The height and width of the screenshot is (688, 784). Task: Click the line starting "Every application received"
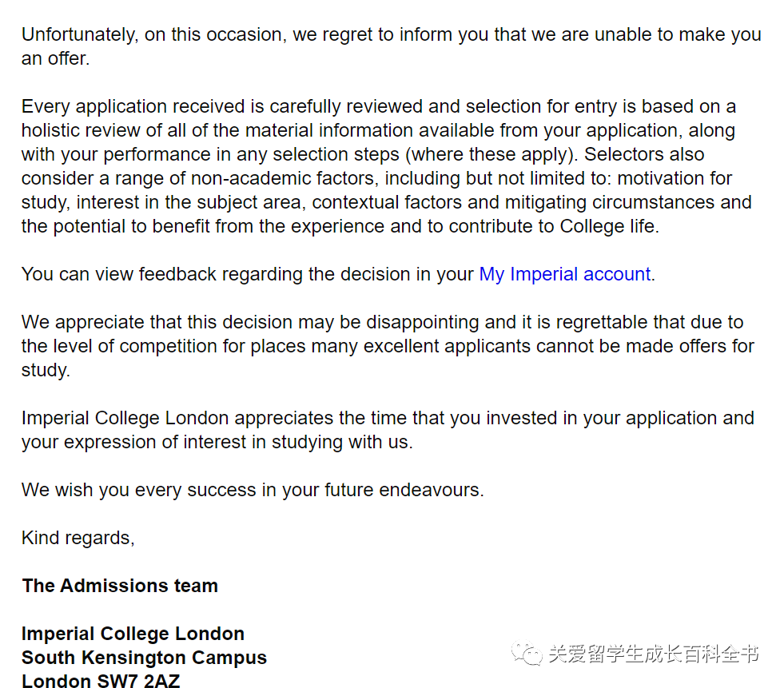click(379, 106)
